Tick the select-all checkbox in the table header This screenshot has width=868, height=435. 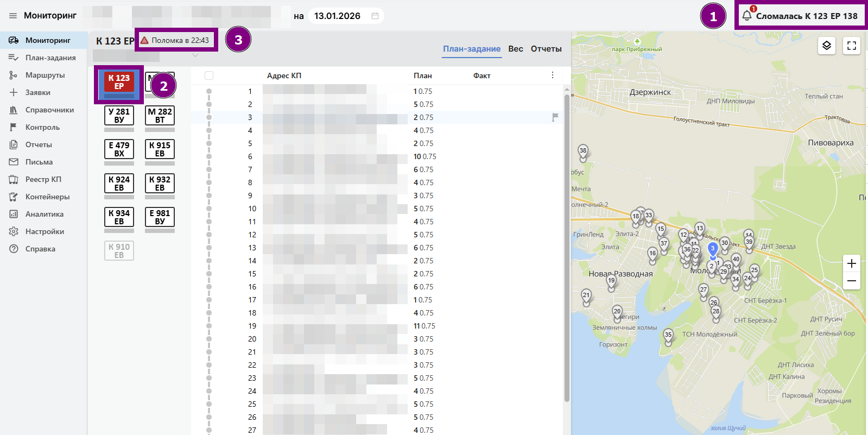point(209,75)
